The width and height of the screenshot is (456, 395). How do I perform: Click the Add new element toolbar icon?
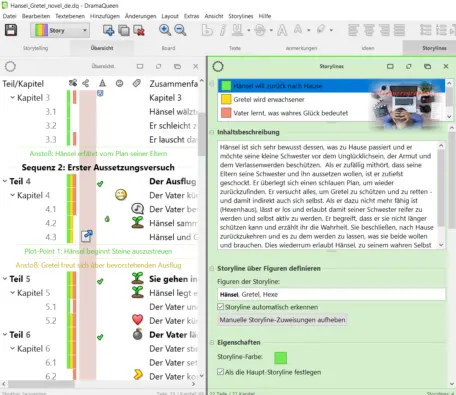pos(108,30)
